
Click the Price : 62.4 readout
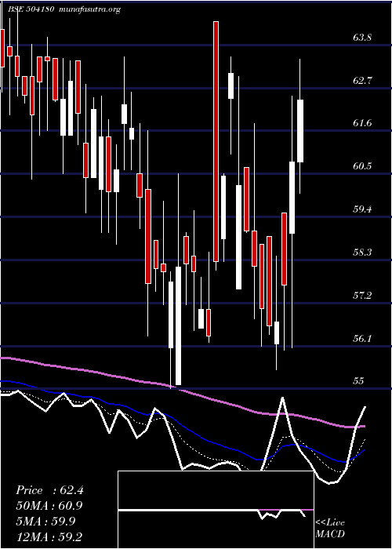[49, 490]
